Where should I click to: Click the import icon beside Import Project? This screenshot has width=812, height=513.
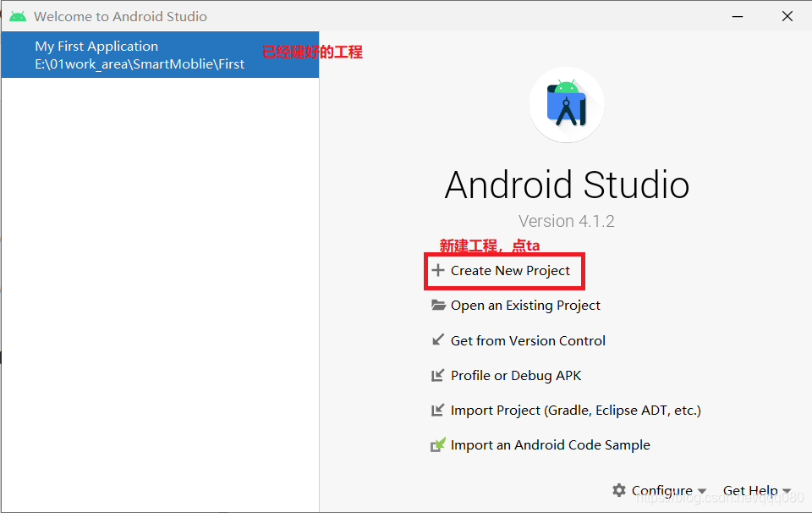pos(438,410)
